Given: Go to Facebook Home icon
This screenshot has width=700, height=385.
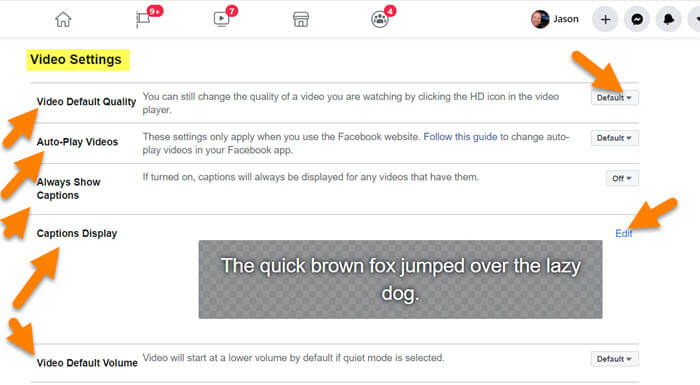Looking at the screenshot, I should point(63,19).
